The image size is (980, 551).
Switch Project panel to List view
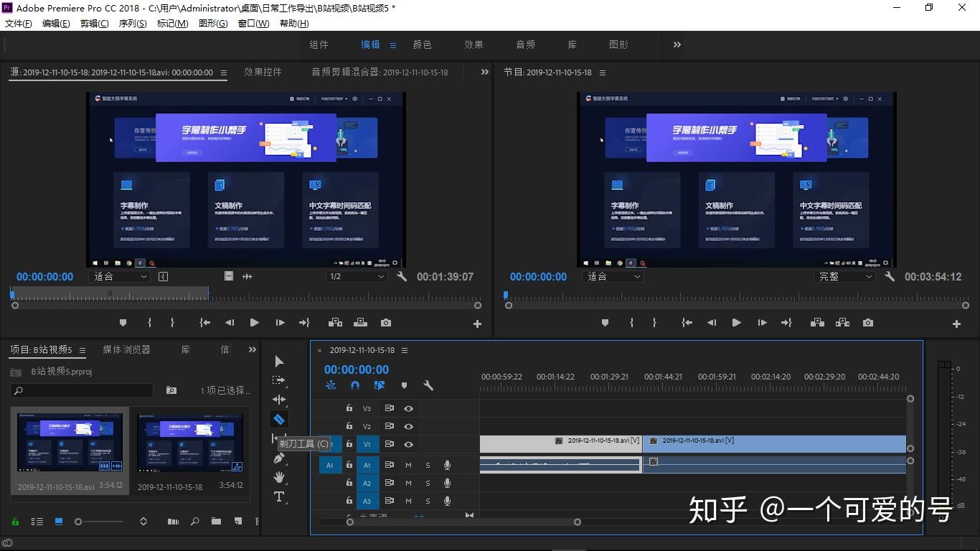click(37, 522)
